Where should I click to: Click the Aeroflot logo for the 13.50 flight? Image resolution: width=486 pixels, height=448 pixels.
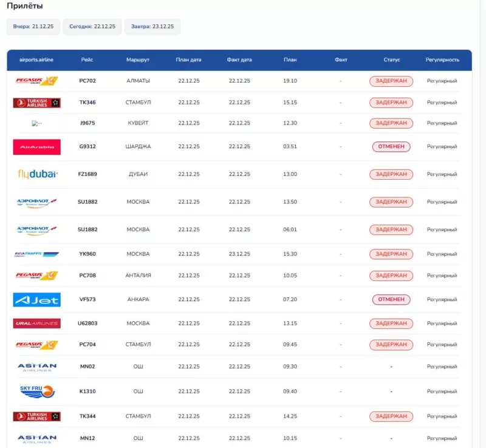pyautogui.click(x=36, y=202)
